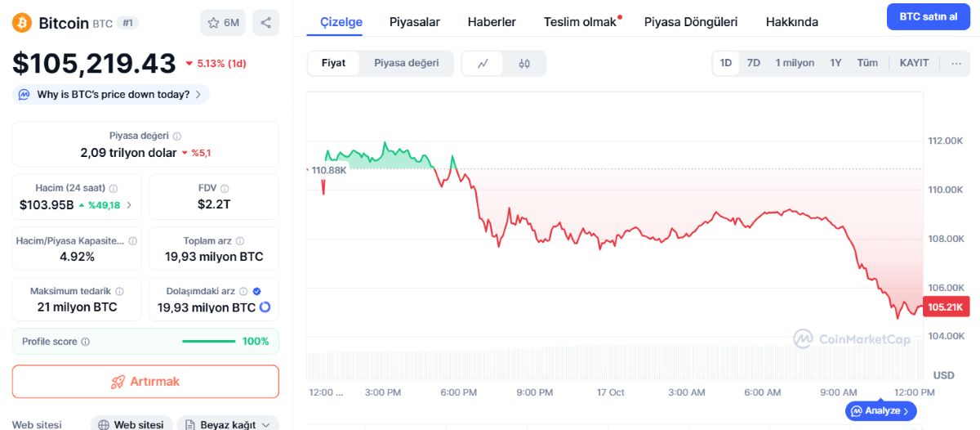Open the Çizelge tab
This screenshot has width=980, height=430.
[x=341, y=22]
